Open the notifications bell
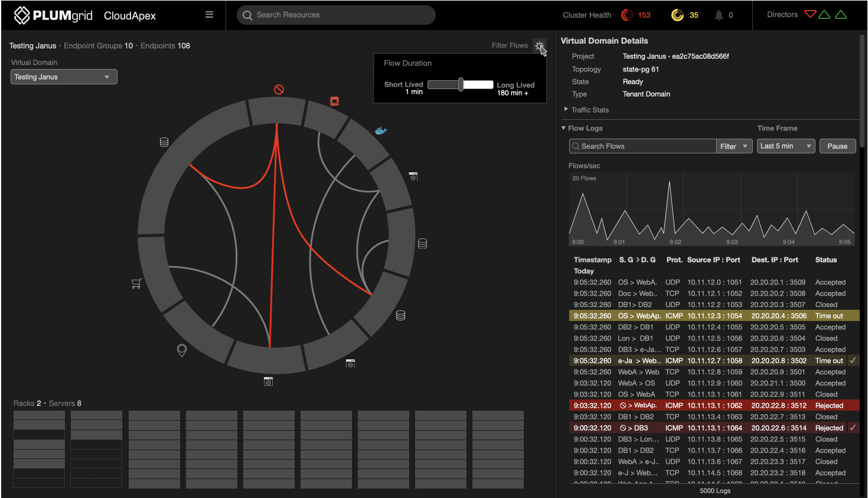The height and width of the screenshot is (498, 868). click(x=719, y=15)
